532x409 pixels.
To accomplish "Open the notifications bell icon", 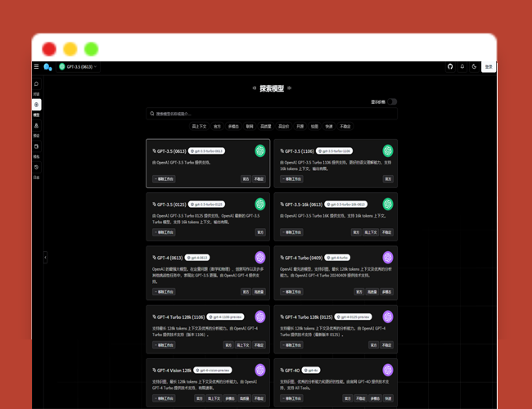I will click(x=462, y=66).
